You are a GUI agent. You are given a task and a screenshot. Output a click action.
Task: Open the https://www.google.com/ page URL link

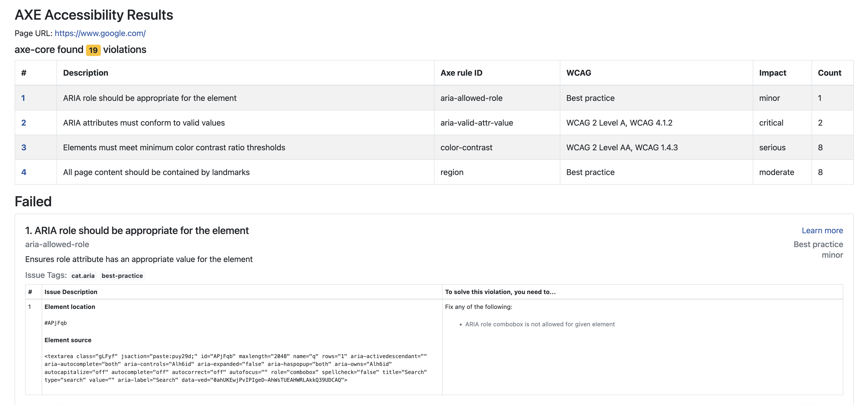pyautogui.click(x=100, y=33)
